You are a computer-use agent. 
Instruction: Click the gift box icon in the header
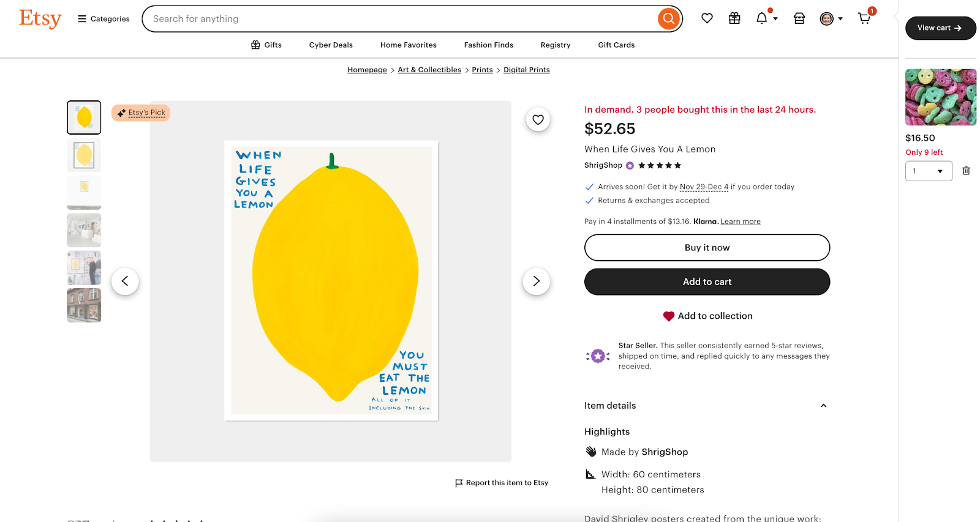pos(734,18)
